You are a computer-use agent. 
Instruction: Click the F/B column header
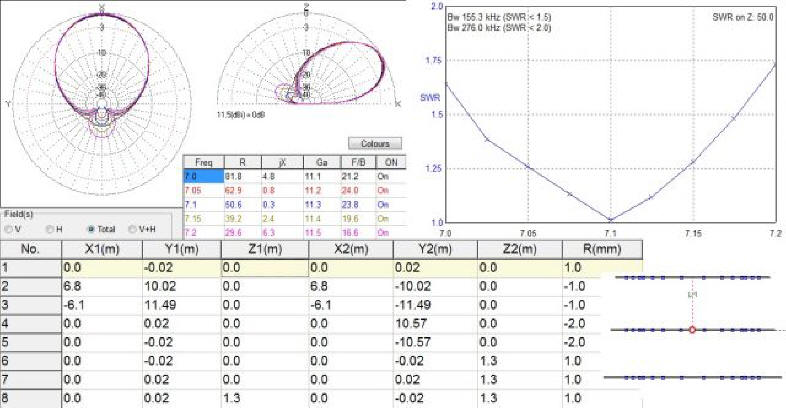(x=358, y=162)
